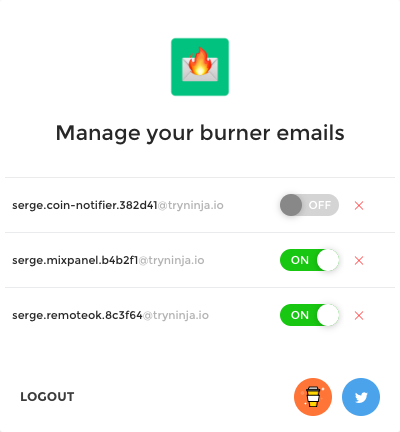Viewport: 400px width, 432px height.
Task: Click the 'Manage your burner emails' heading
Action: click(x=200, y=133)
